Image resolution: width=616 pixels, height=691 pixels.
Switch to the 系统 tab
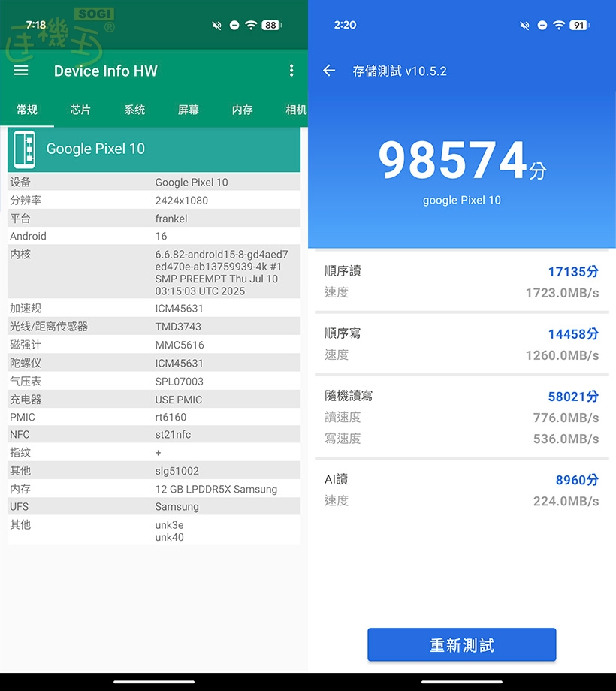pos(134,110)
